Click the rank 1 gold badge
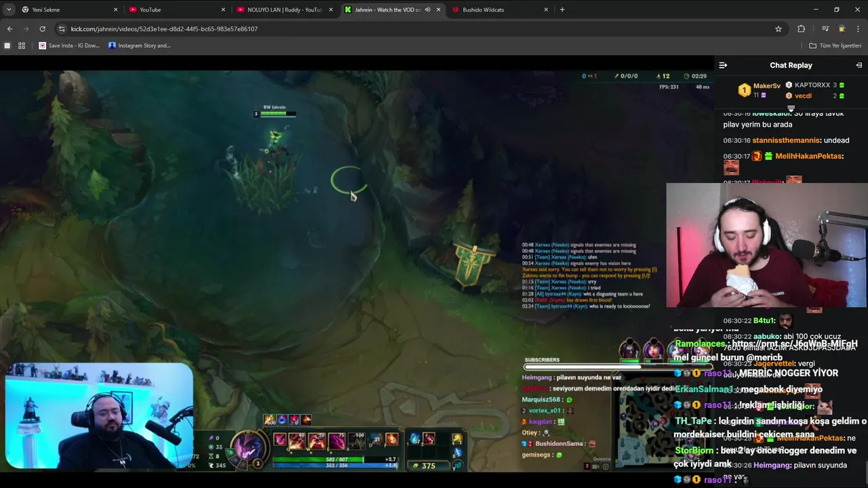This screenshot has height=488, width=868. point(744,90)
